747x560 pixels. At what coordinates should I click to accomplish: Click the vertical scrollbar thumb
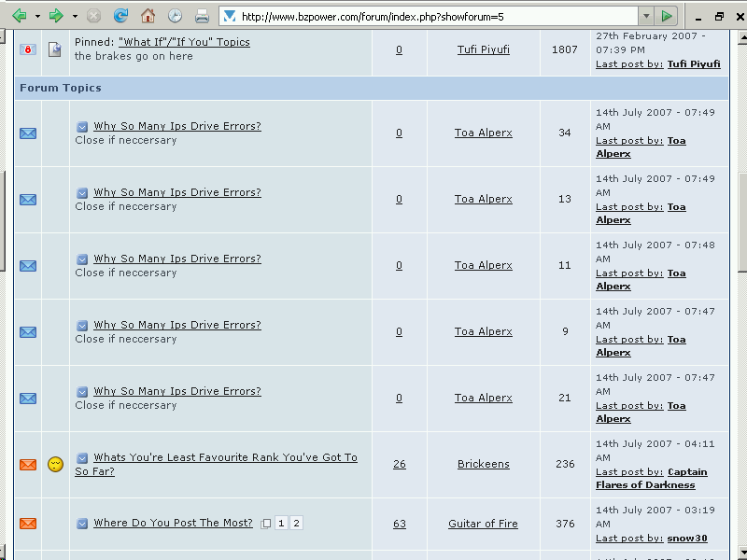[742, 222]
